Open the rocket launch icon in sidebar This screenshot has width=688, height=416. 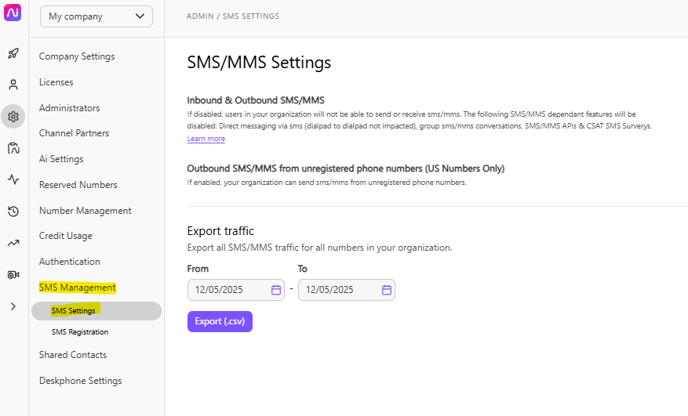point(13,54)
